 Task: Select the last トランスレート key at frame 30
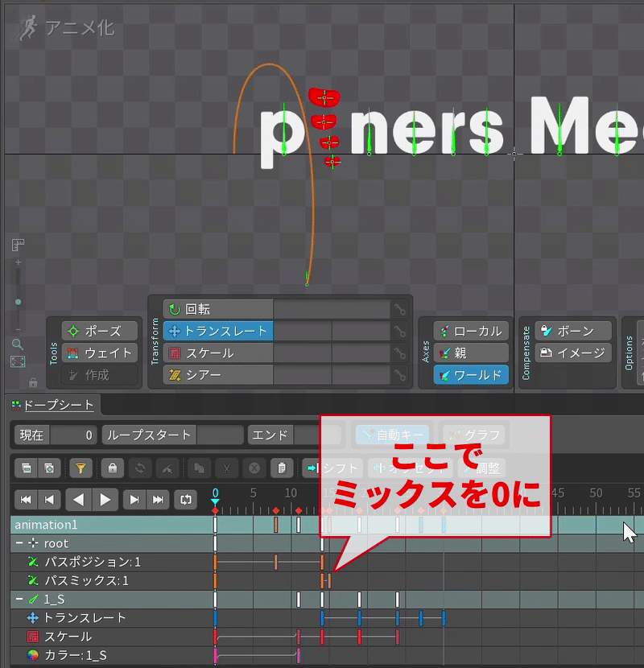click(x=444, y=618)
